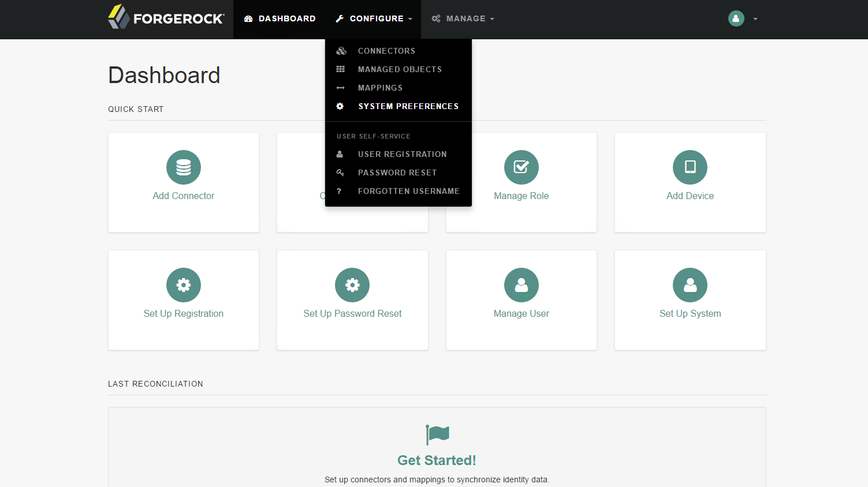Image resolution: width=868 pixels, height=487 pixels.
Task: Open the Manage User link
Action: [521, 314]
